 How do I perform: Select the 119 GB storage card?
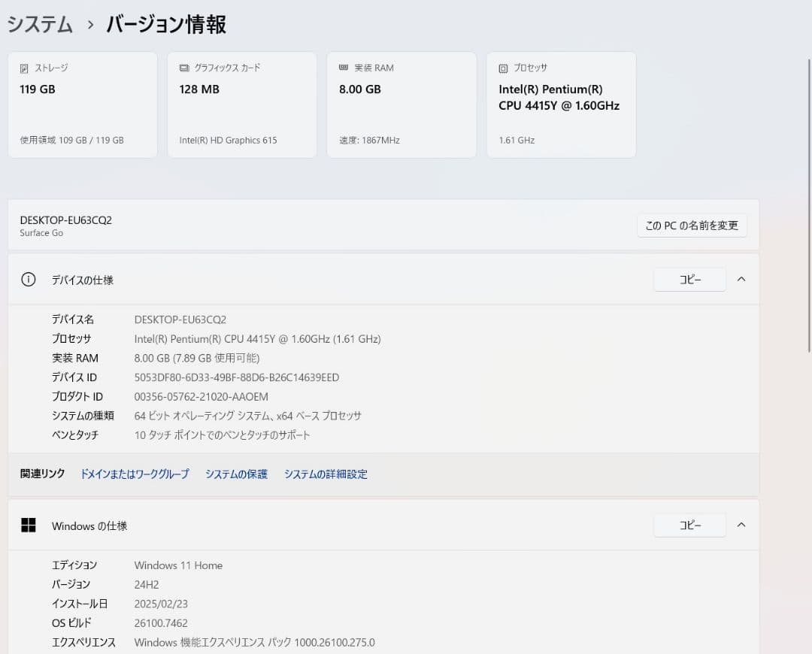(x=82, y=104)
